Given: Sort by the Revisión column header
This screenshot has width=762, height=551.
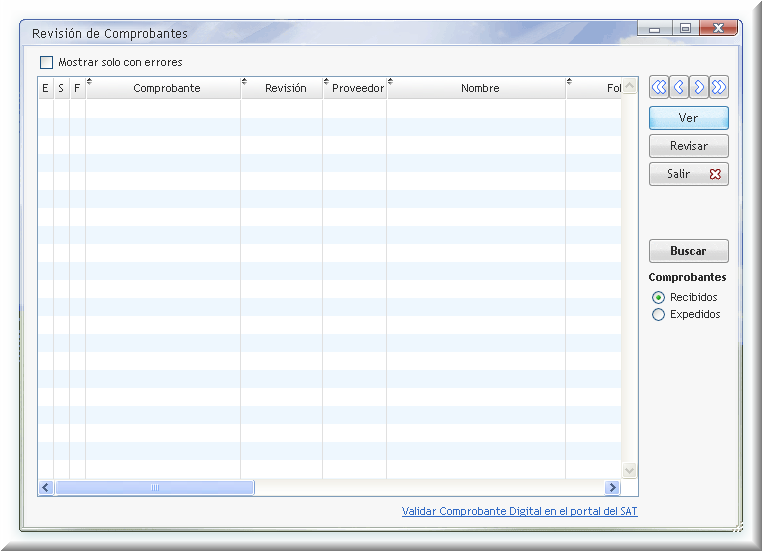Looking at the screenshot, I should [285, 88].
